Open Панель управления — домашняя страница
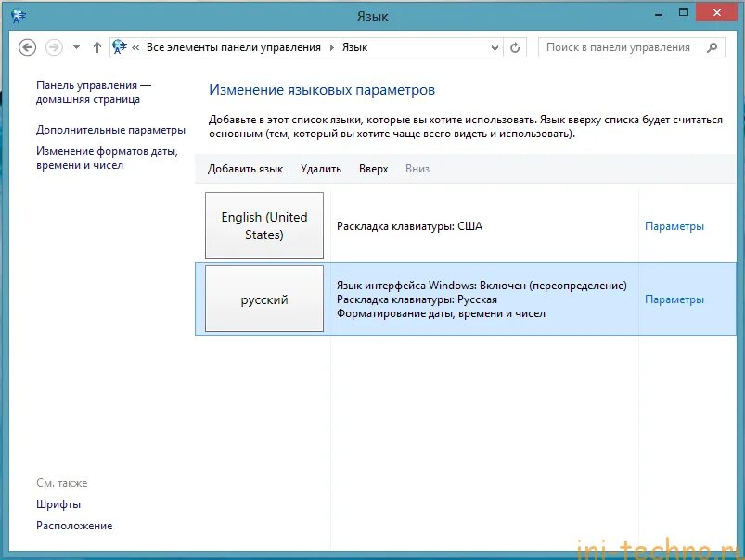This screenshot has width=745, height=560. point(93,92)
